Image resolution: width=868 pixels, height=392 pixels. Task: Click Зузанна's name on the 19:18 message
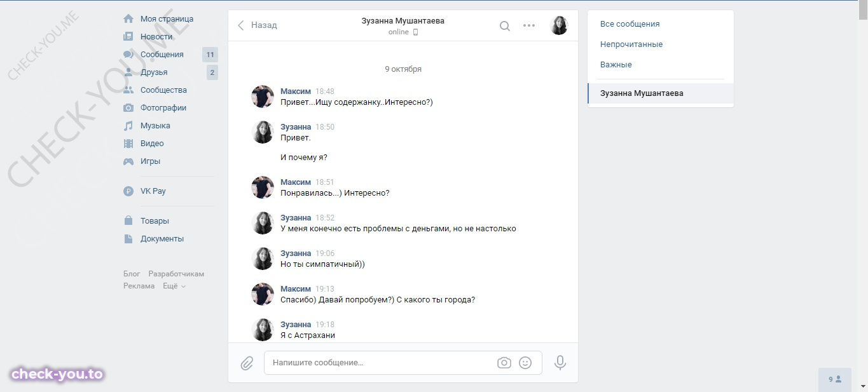pyautogui.click(x=296, y=325)
